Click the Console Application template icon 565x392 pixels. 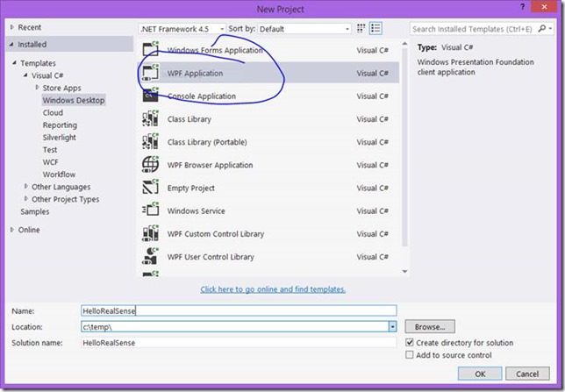coord(150,95)
